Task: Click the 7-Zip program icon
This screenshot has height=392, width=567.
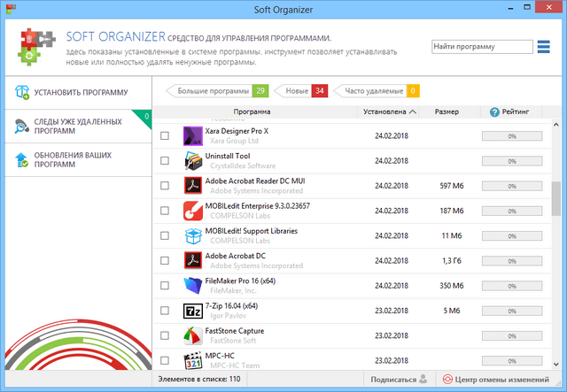Action: [x=193, y=311]
